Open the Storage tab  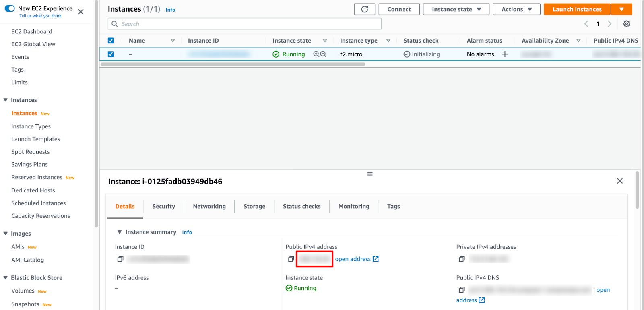tap(254, 206)
